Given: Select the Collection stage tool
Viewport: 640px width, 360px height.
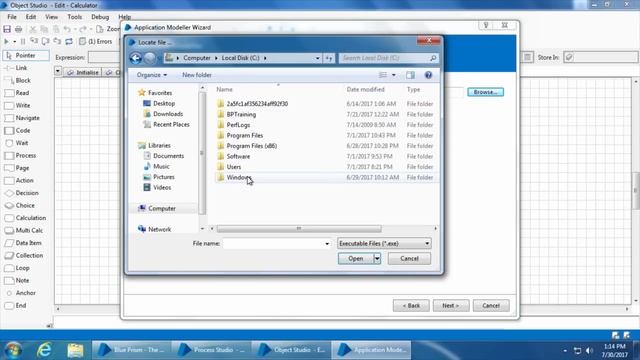Looking at the screenshot, I should (x=24, y=256).
